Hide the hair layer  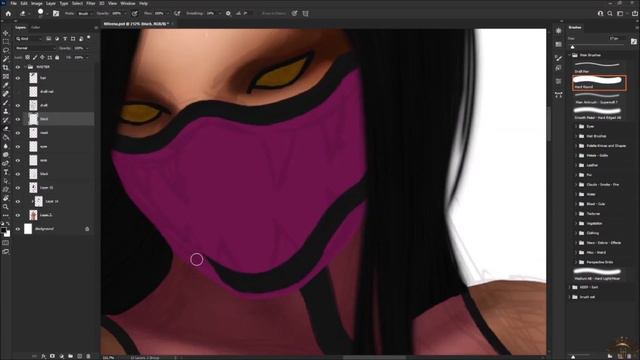(18, 78)
